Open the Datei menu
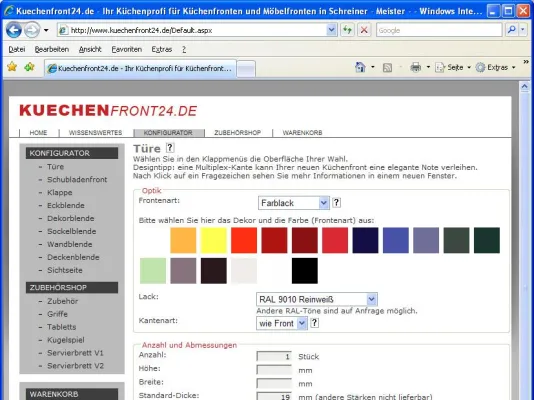 (17, 49)
